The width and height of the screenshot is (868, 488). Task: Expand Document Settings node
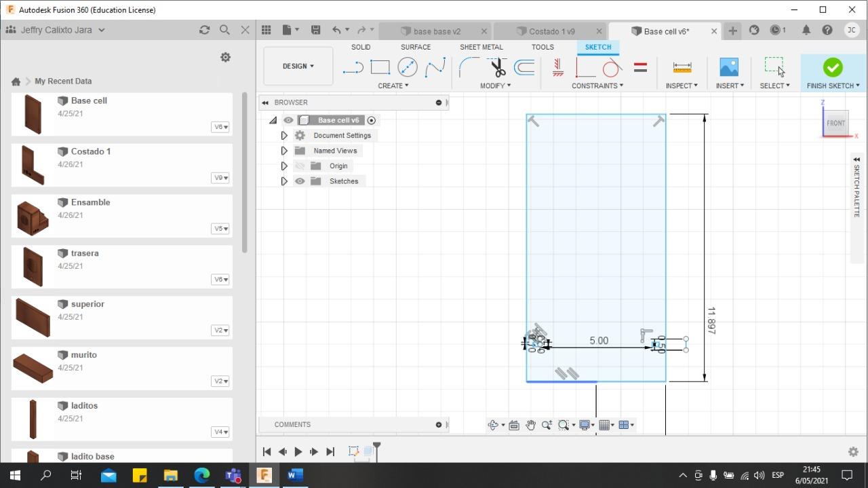284,136
